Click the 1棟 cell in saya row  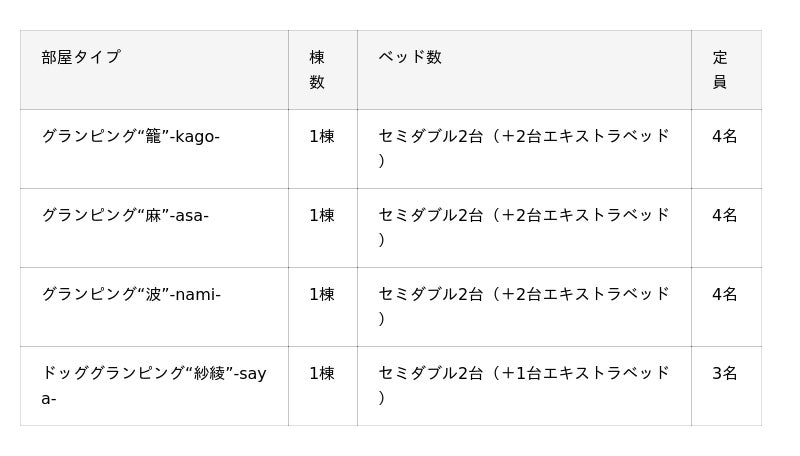point(322,373)
